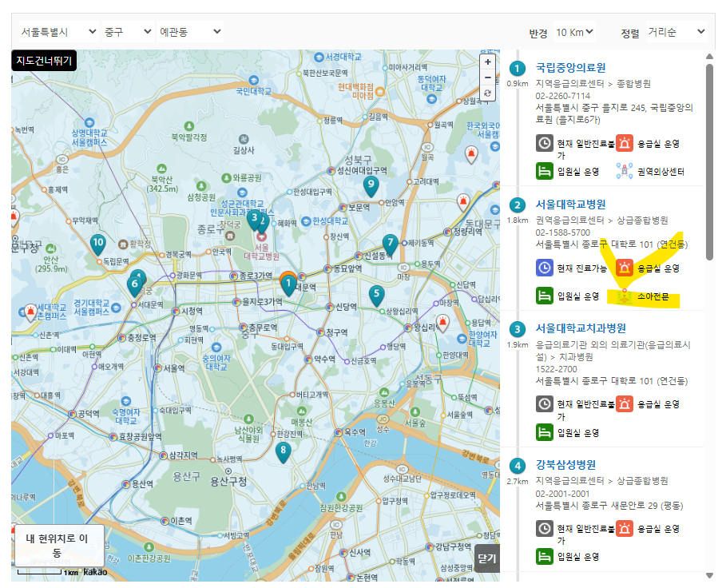Click the 을지로3가역 station label on map
726x588 pixels.
[x=262, y=302]
